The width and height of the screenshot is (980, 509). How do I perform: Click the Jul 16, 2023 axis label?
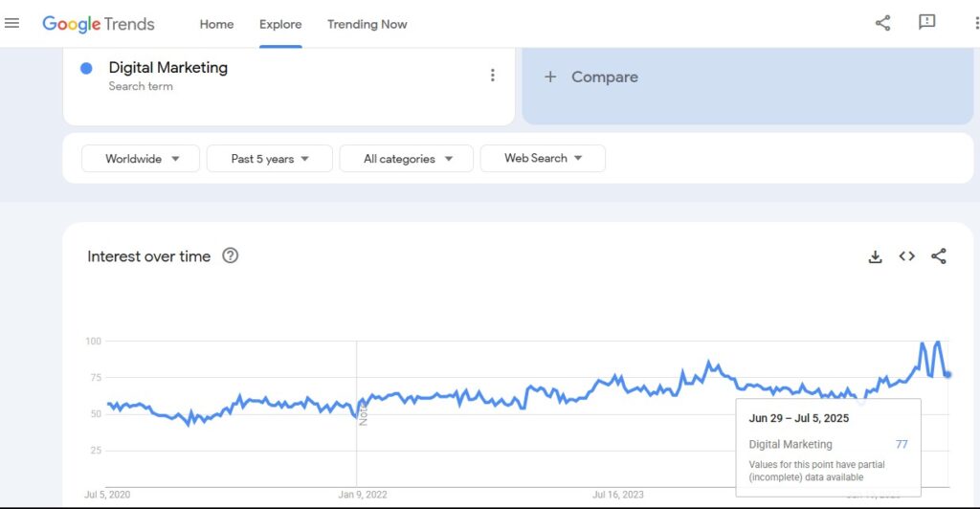(x=618, y=495)
